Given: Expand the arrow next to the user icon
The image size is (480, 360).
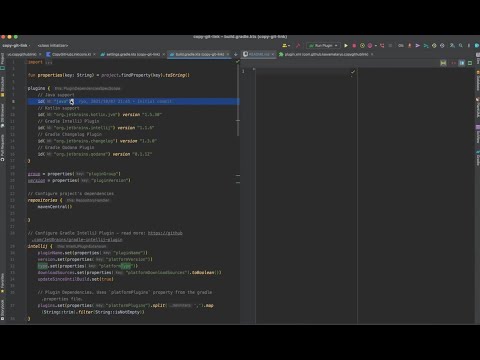Looking at the screenshot, I should 289,45.
